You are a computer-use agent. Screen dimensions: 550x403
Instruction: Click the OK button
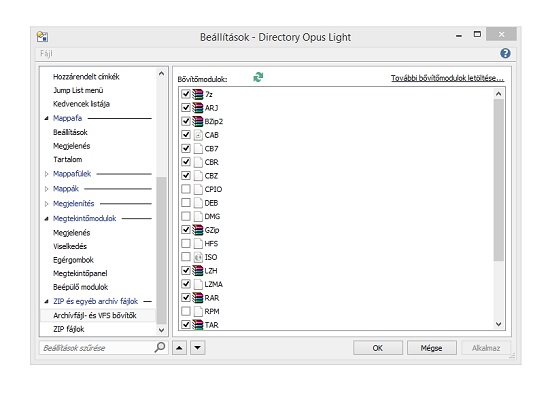click(378, 348)
